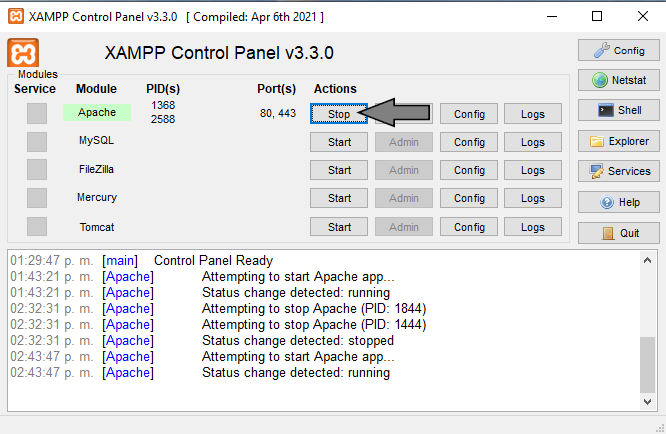Open the Mercury Config menu

[469, 198]
